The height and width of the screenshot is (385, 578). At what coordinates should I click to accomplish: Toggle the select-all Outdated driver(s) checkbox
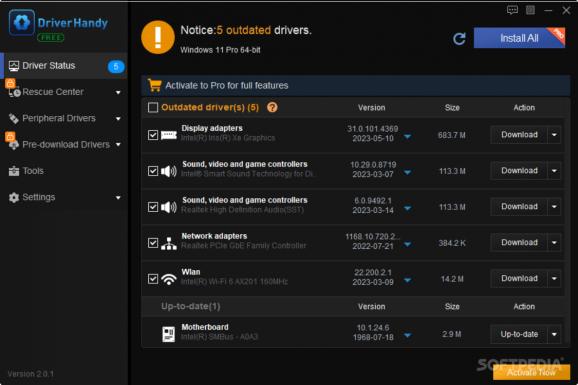click(x=153, y=107)
